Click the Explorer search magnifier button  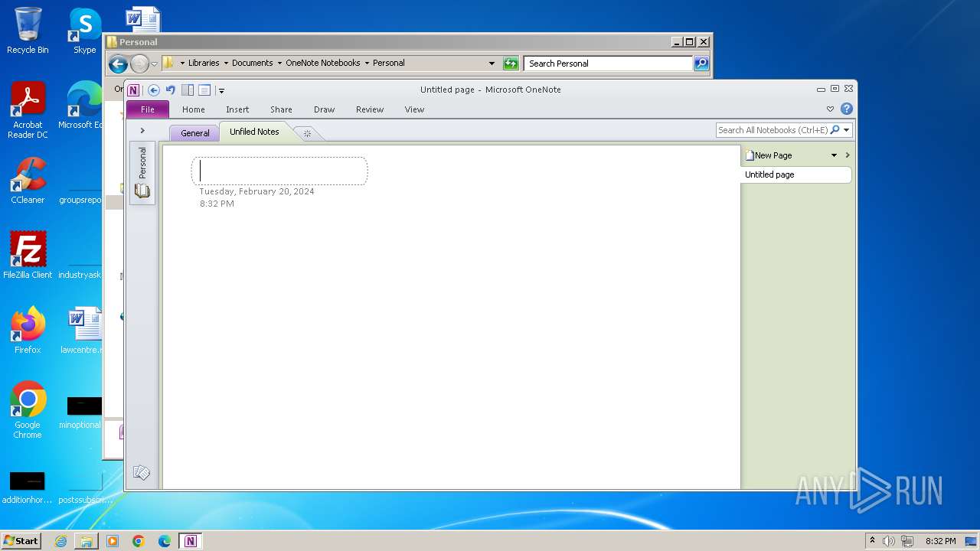[x=701, y=64]
